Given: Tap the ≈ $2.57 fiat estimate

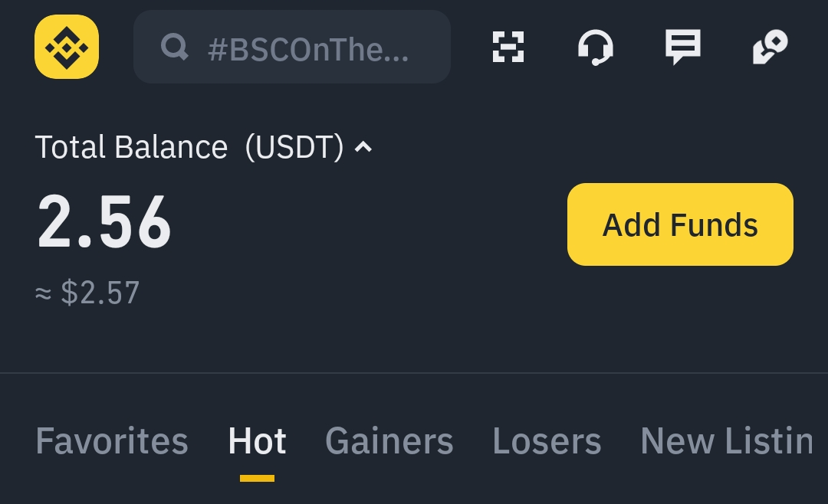Looking at the screenshot, I should [87, 293].
